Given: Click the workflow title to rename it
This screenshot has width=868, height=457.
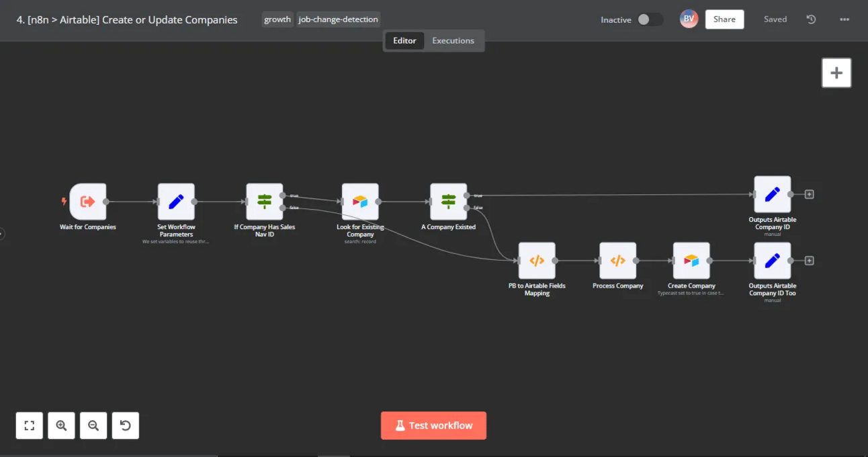Looking at the screenshot, I should [x=127, y=19].
